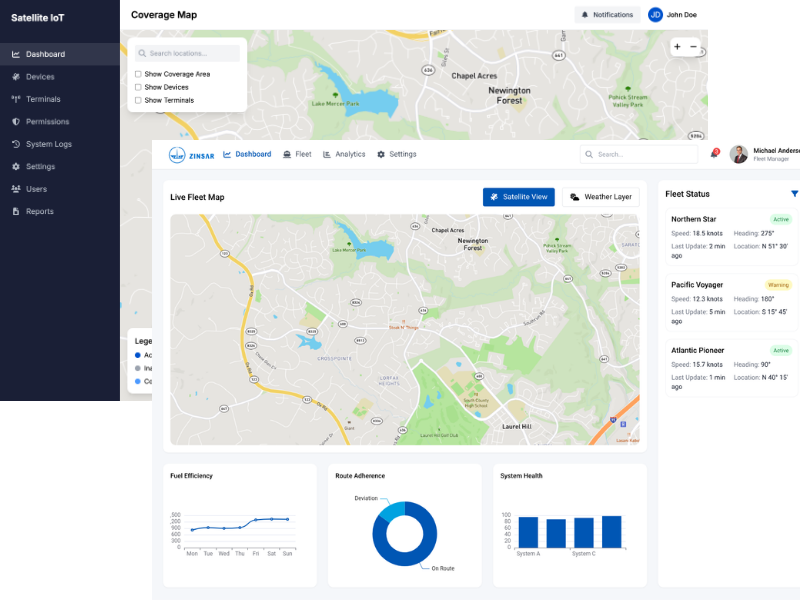Open the Atlantic Pioneer vessel card
Image resolution: width=800 pixels, height=600 pixels.
(732, 368)
